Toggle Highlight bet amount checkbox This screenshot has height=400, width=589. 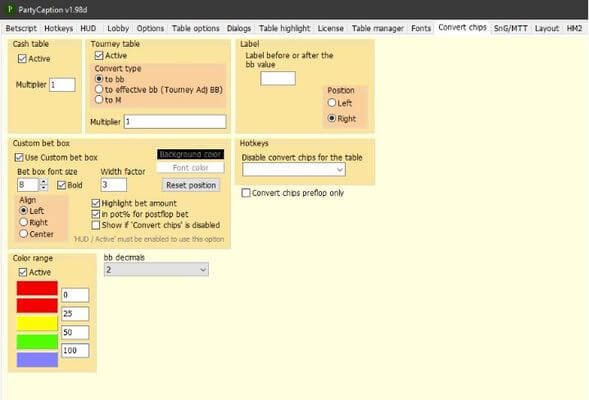96,203
